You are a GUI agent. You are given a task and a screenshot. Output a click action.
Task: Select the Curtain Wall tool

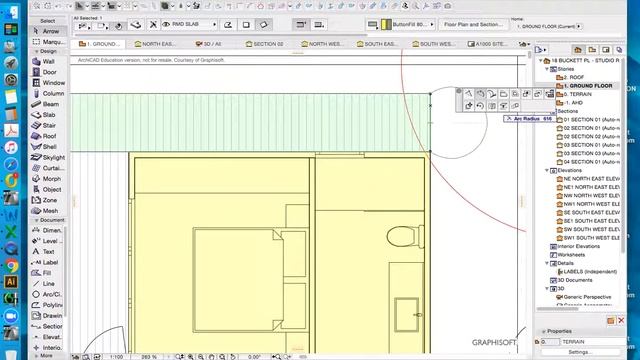tap(48, 168)
